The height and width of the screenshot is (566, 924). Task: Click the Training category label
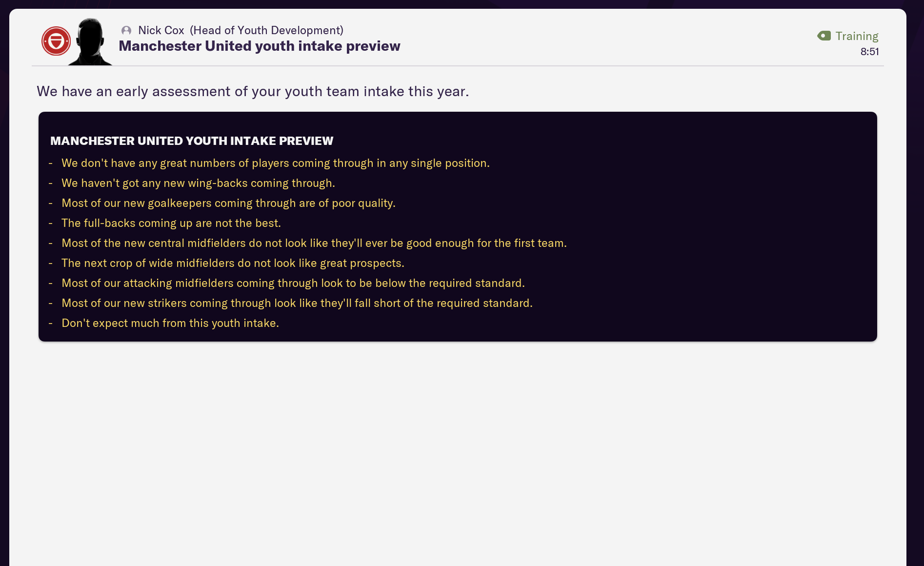pos(856,36)
